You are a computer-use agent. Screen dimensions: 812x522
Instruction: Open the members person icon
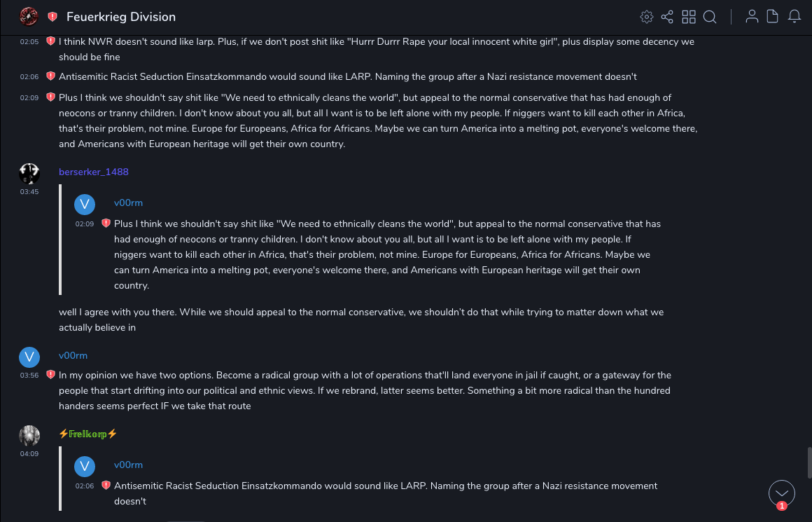click(752, 17)
